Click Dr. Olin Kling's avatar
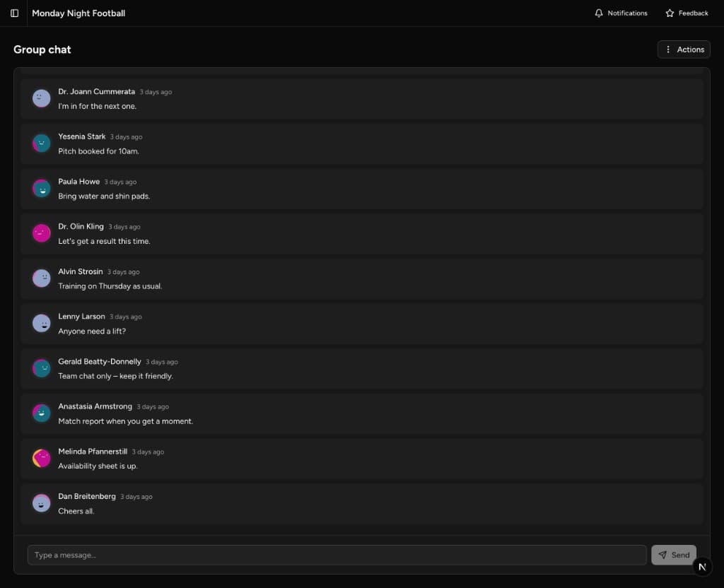 pos(41,233)
